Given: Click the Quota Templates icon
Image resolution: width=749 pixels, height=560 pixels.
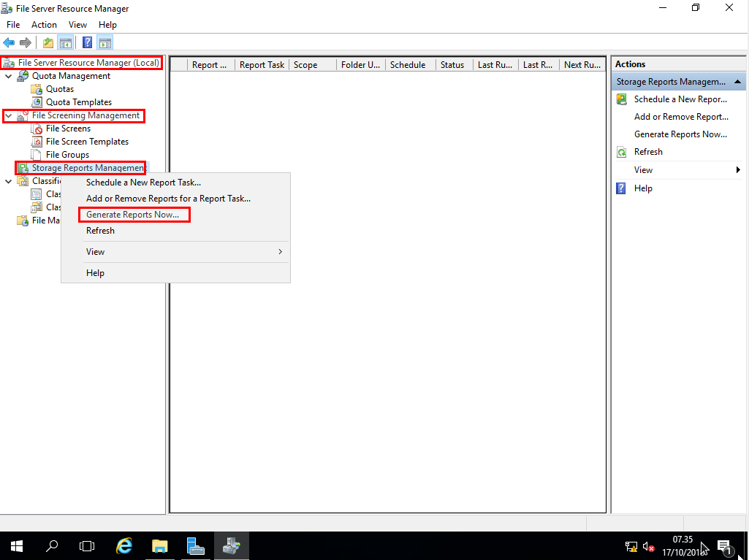Looking at the screenshot, I should pyautogui.click(x=37, y=102).
